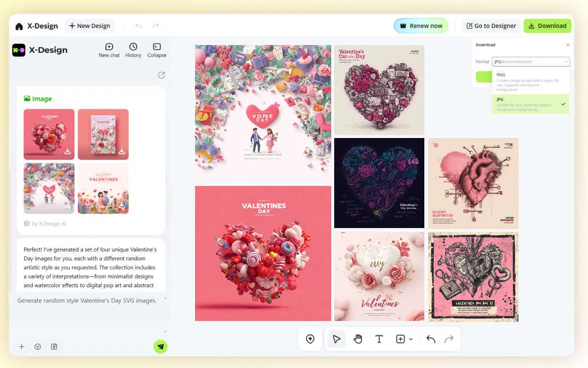Click the green Download button
The width and height of the screenshot is (588, 368).
(547, 25)
